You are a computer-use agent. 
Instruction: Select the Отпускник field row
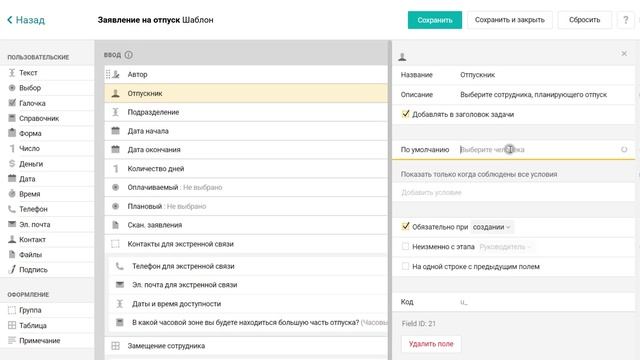point(246,93)
